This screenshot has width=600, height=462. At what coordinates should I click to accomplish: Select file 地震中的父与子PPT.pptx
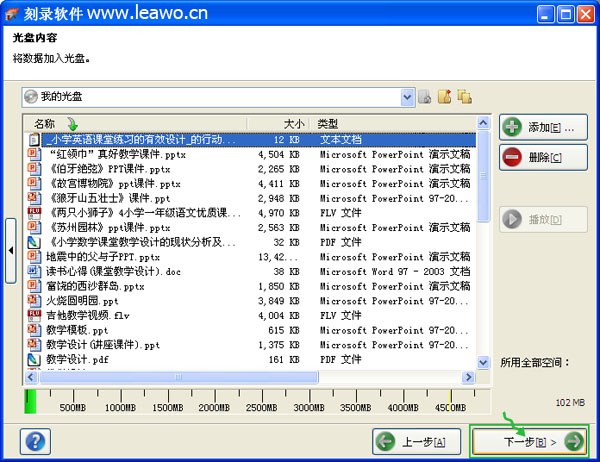click(x=251, y=257)
